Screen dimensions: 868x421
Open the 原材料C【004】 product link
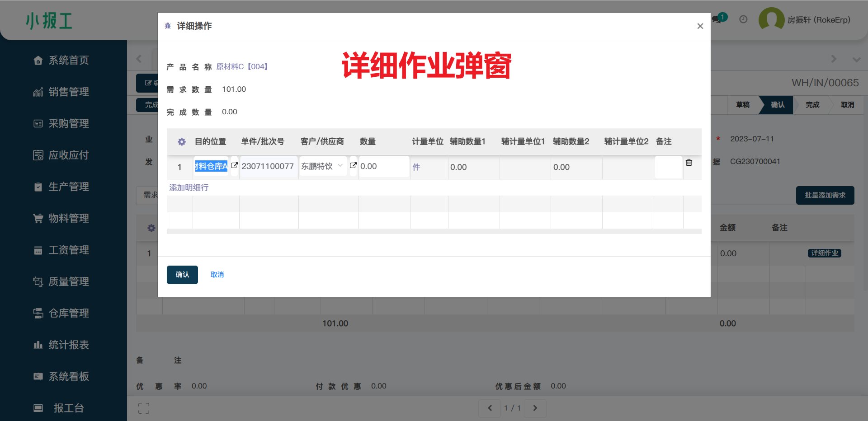(242, 66)
